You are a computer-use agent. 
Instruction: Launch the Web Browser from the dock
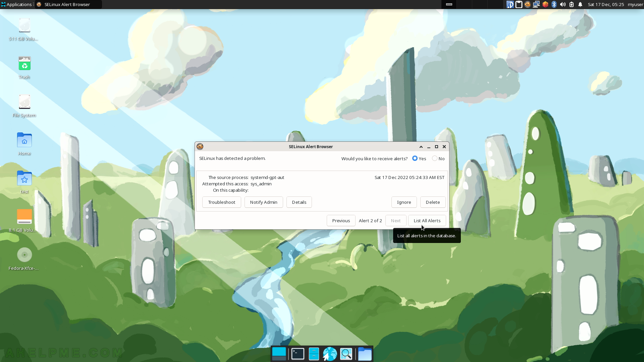(330, 354)
